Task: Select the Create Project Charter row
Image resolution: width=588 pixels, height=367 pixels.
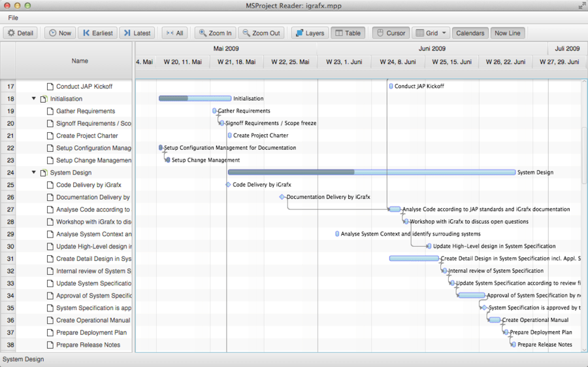Action: pos(86,135)
